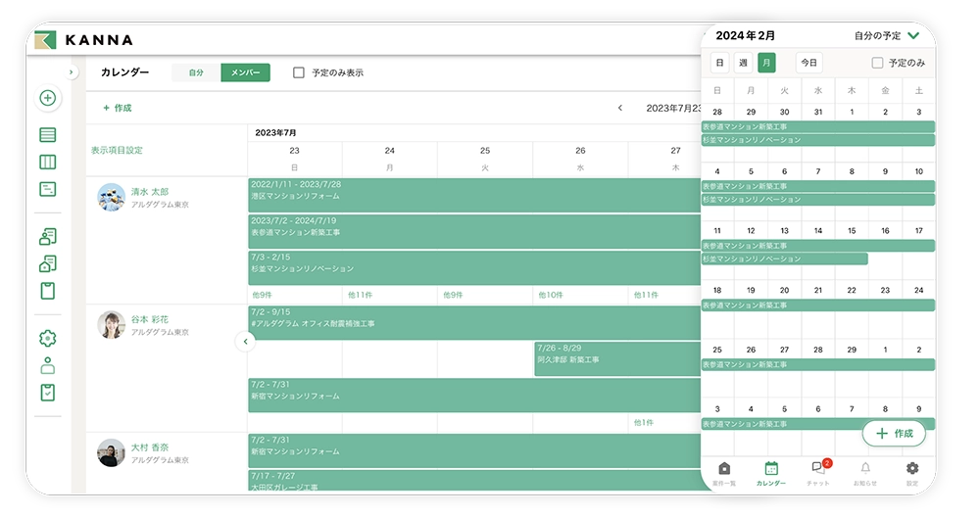The height and width of the screenshot is (517, 980).
Task: Toggle 予定のみ checkbox in mobile panel
Action: [877, 63]
